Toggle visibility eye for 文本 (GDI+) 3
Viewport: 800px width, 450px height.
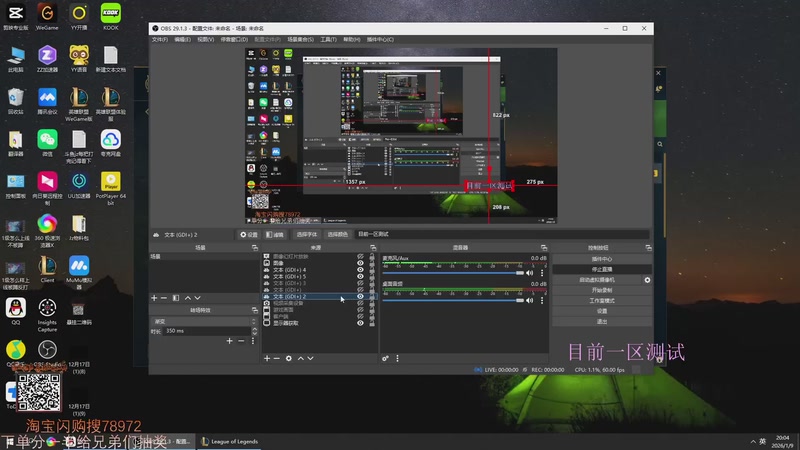(x=360, y=283)
